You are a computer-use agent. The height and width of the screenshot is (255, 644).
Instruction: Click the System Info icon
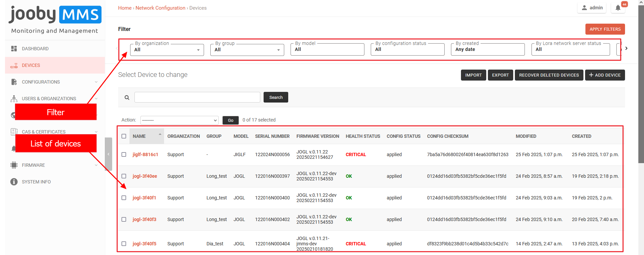coord(14,182)
